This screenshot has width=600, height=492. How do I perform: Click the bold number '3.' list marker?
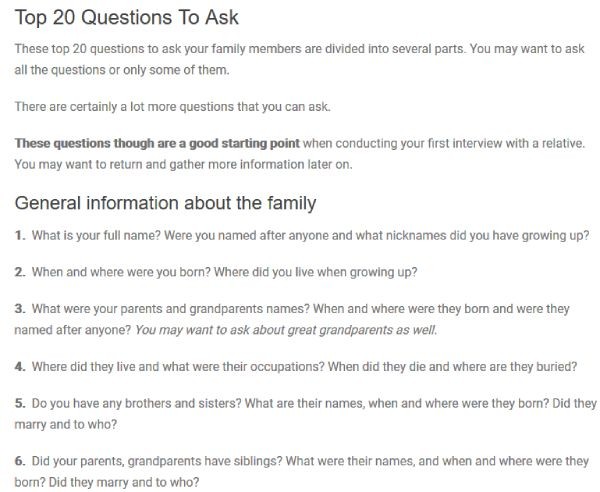[x=20, y=309]
